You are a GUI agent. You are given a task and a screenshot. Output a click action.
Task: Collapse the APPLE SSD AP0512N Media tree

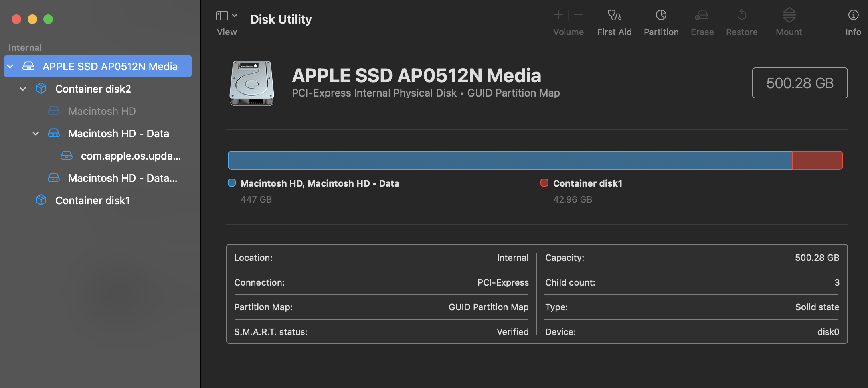click(11, 67)
